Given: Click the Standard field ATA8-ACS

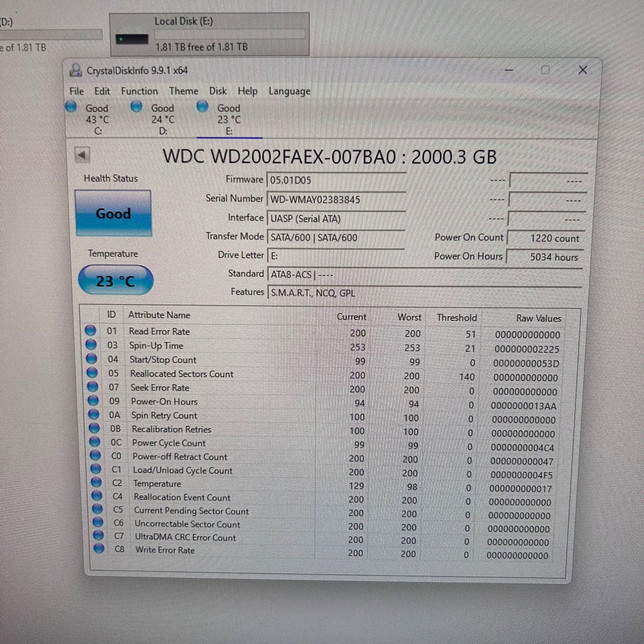Looking at the screenshot, I should 424,274.
